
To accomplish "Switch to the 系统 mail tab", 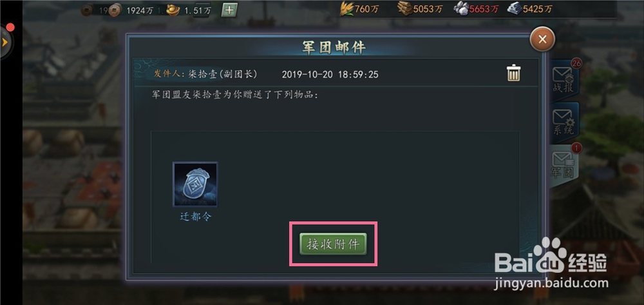I will [x=564, y=121].
